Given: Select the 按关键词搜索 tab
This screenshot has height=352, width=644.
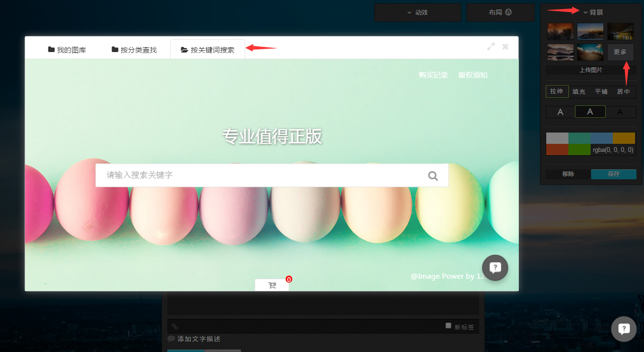Looking at the screenshot, I should 207,50.
